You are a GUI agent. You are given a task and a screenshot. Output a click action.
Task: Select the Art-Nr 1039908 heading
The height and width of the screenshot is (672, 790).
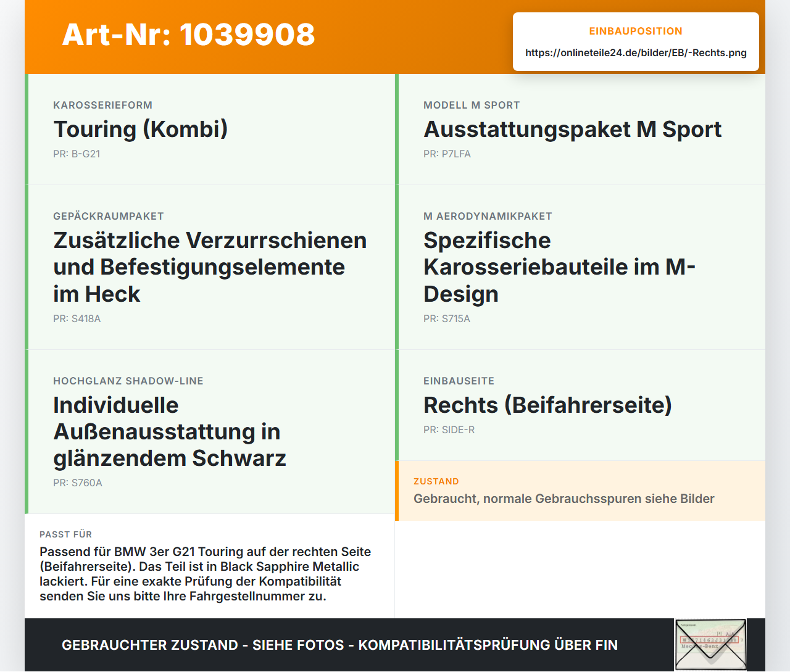pyautogui.click(x=188, y=35)
